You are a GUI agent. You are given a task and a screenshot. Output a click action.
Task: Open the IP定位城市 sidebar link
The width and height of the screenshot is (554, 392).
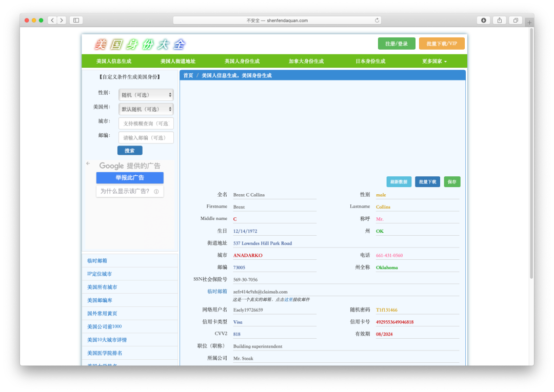(100, 274)
